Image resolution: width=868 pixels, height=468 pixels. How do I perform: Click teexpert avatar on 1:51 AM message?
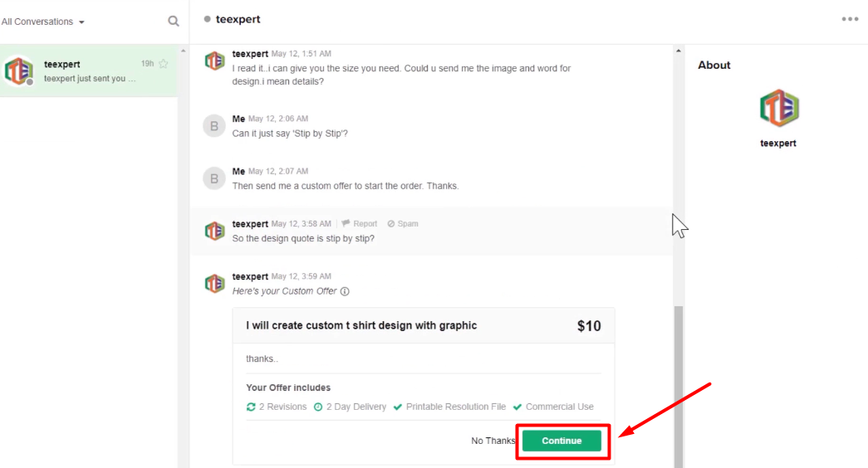click(215, 61)
